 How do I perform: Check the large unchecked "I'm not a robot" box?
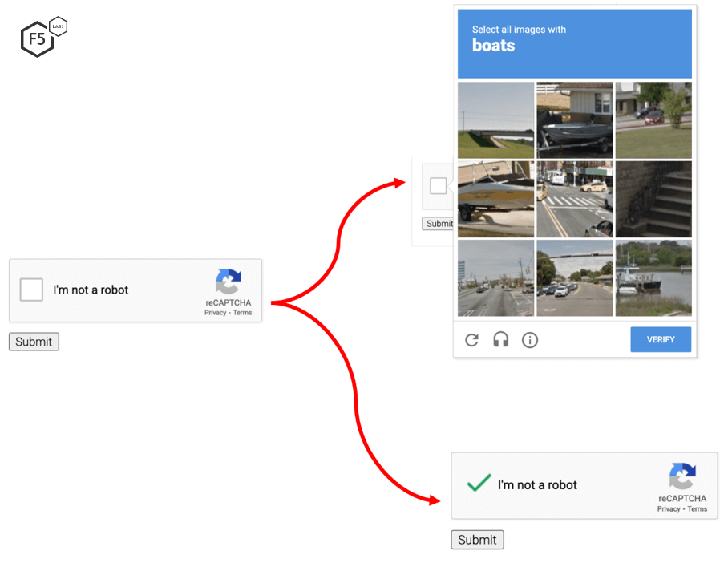31,290
